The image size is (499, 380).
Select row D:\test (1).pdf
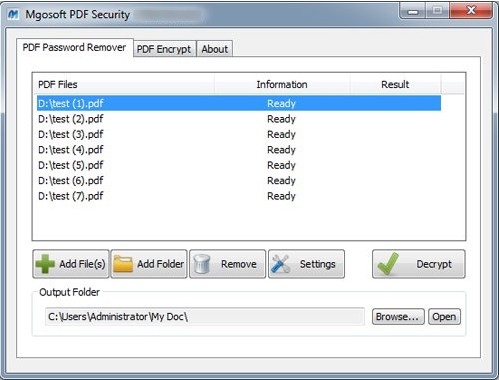click(x=239, y=103)
